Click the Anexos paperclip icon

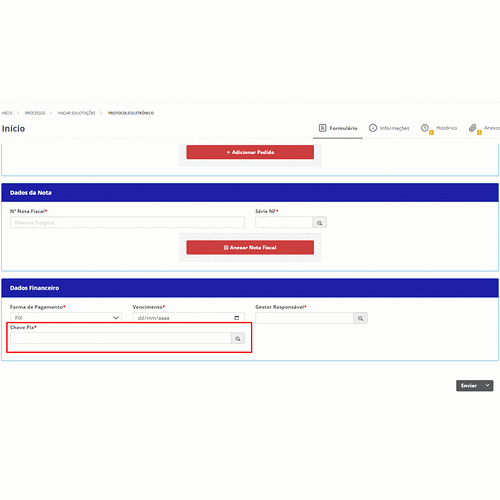(472, 128)
